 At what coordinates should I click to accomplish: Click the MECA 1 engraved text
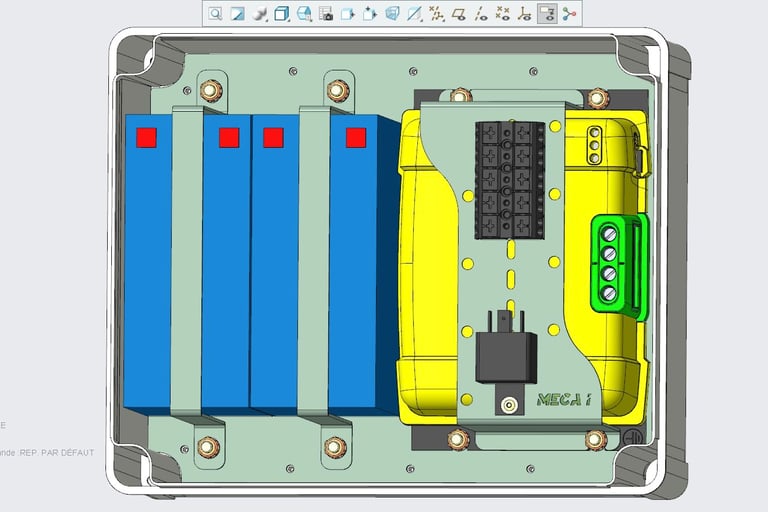coord(564,400)
